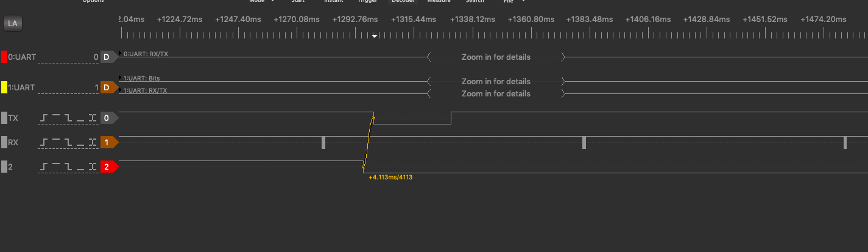Select the 0:UART channel name
Viewport: 868px width, 252px height.
[23, 57]
